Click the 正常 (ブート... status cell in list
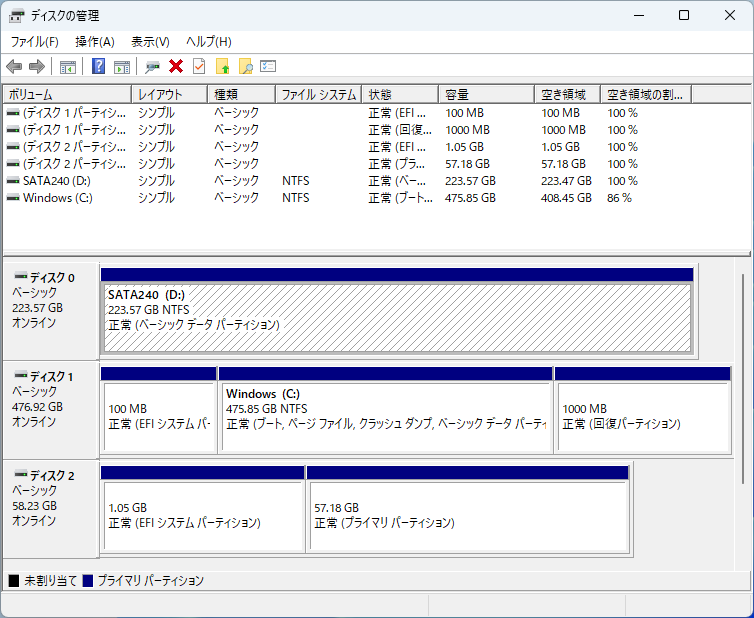Image resolution: width=754 pixels, height=618 pixels. [400, 198]
